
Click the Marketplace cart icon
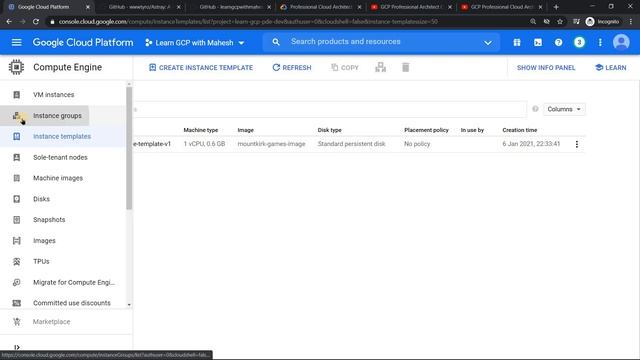[x=17, y=322]
